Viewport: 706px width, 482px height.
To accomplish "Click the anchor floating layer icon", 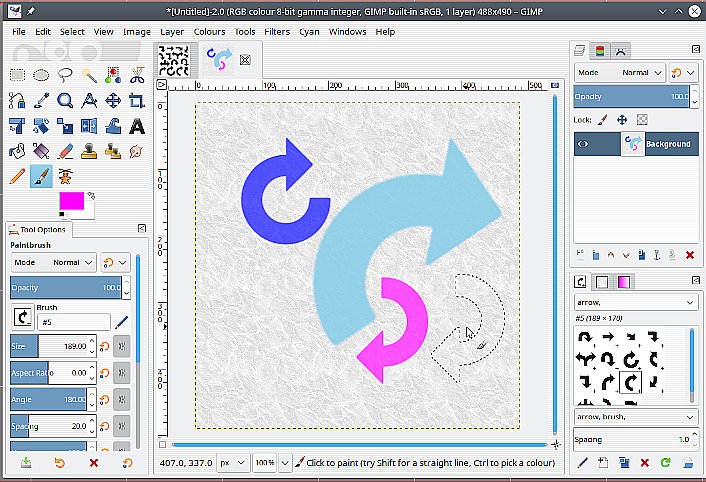I will tap(657, 255).
